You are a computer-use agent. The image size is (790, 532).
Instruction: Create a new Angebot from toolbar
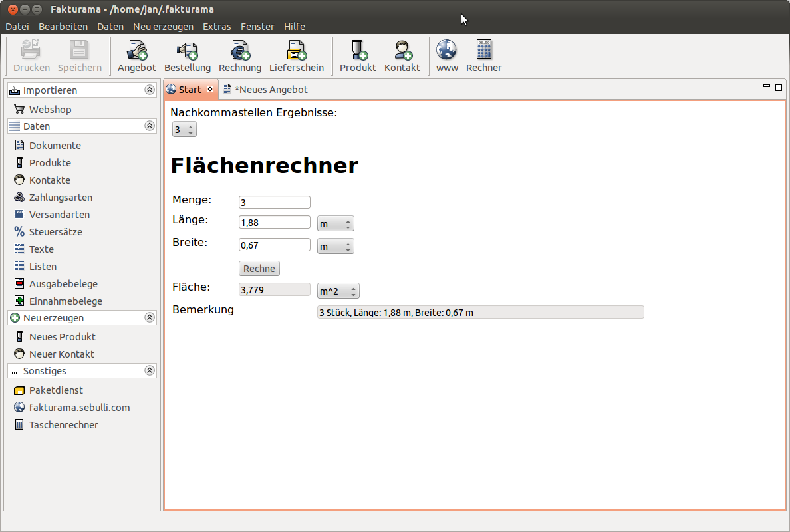136,56
